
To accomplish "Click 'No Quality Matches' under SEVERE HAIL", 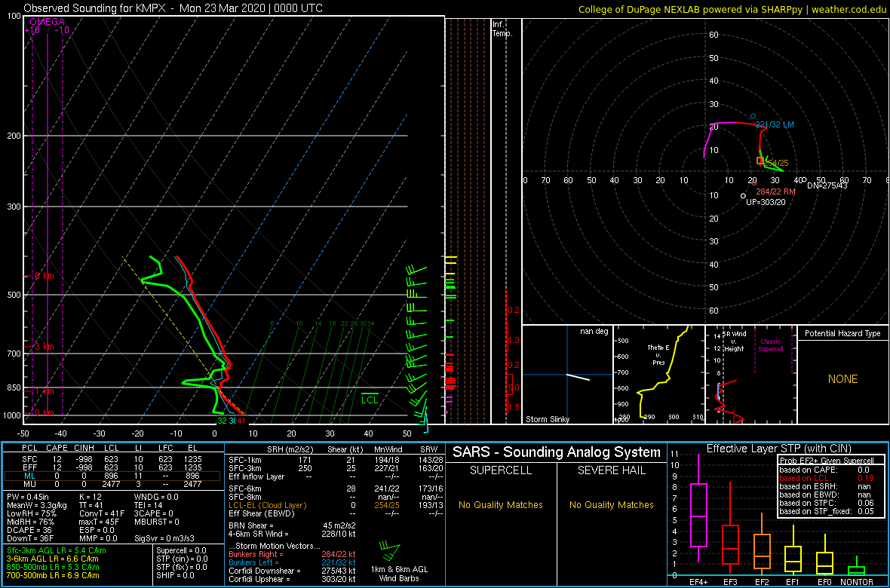I will [612, 504].
